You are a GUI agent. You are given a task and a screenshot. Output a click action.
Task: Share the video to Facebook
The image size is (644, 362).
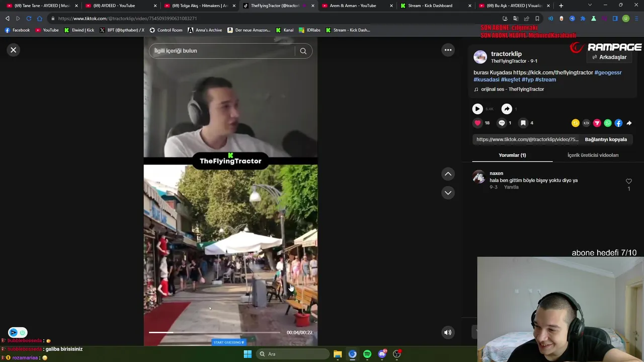point(618,123)
